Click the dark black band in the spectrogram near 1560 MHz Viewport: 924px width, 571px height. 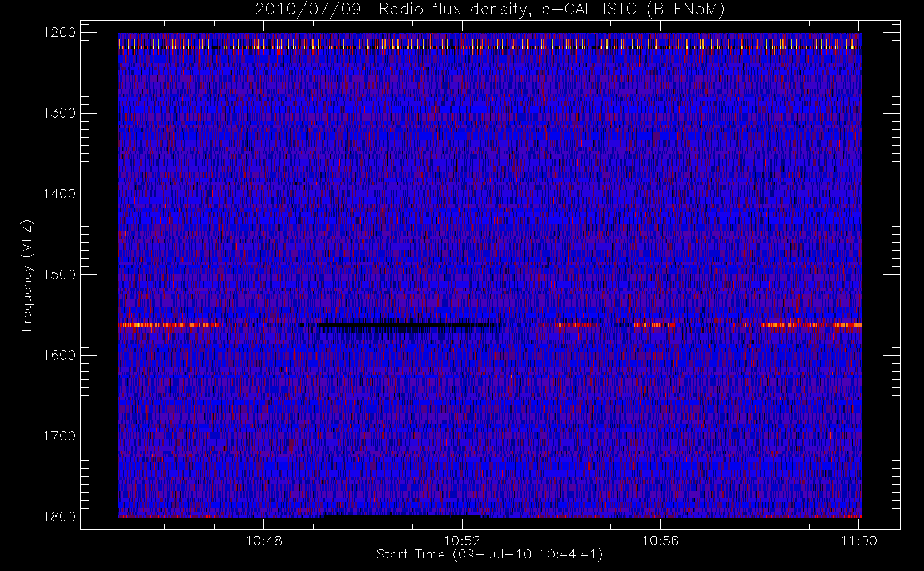[x=403, y=325]
